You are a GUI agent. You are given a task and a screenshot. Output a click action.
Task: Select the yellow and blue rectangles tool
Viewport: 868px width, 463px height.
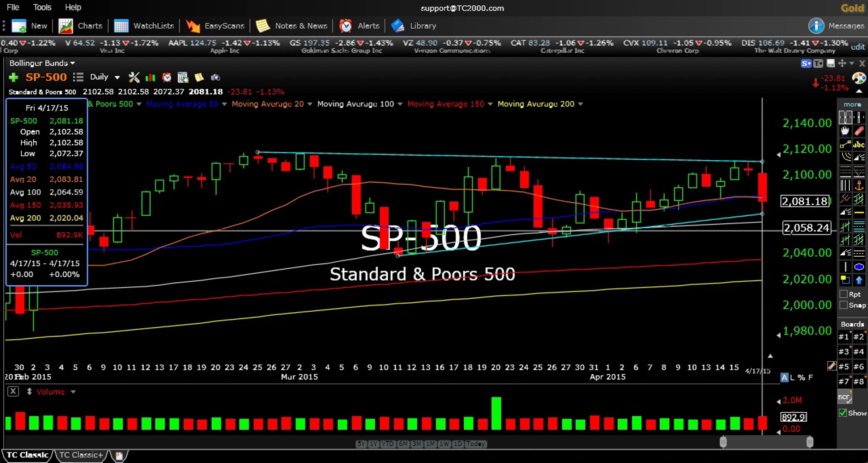coord(845,280)
